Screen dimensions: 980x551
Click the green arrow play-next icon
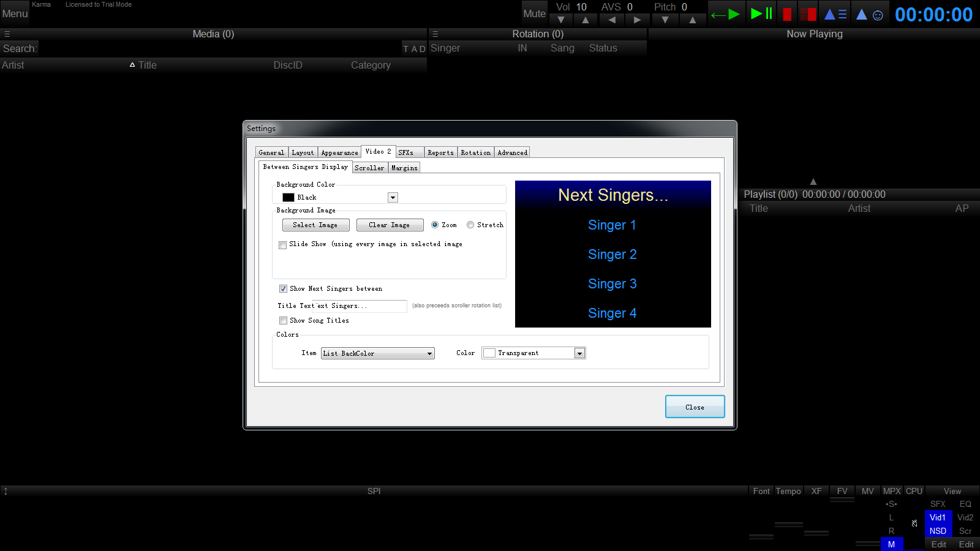pyautogui.click(x=726, y=14)
